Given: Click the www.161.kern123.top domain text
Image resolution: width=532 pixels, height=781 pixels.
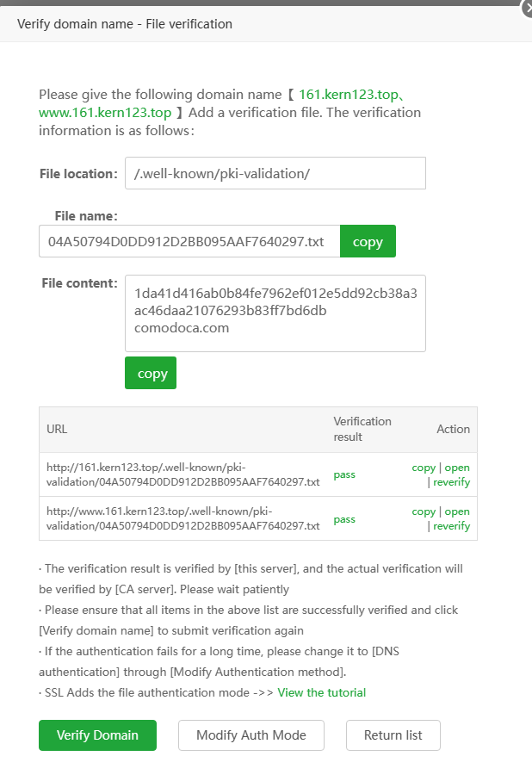Looking at the screenshot, I should [x=105, y=113].
